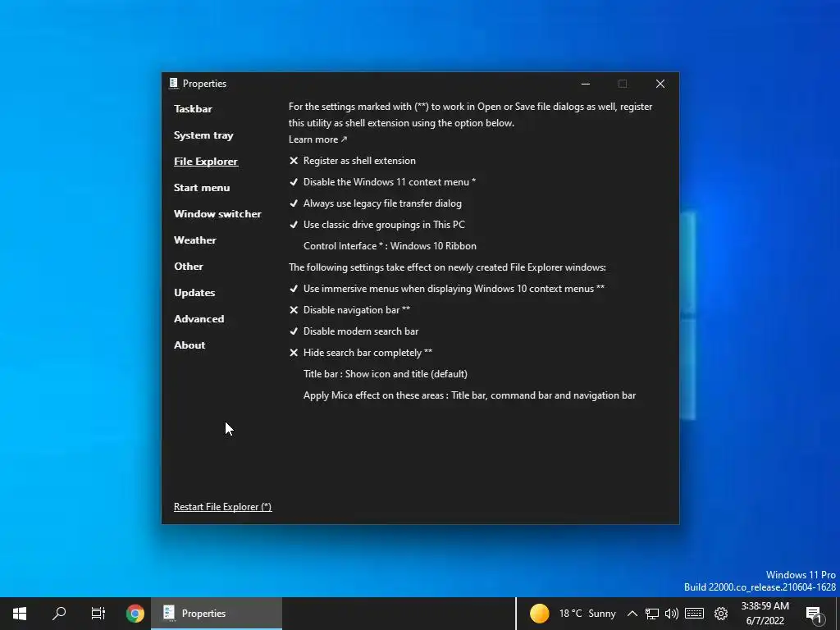This screenshot has height=630, width=840.
Task: Open the touch keyboard tray icon
Action: click(694, 614)
